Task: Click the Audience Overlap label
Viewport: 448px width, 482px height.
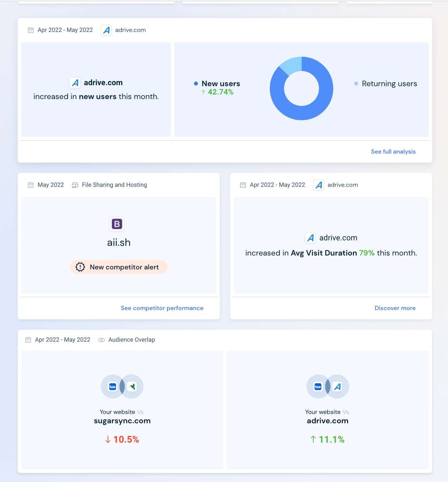Action: pyautogui.click(x=132, y=340)
